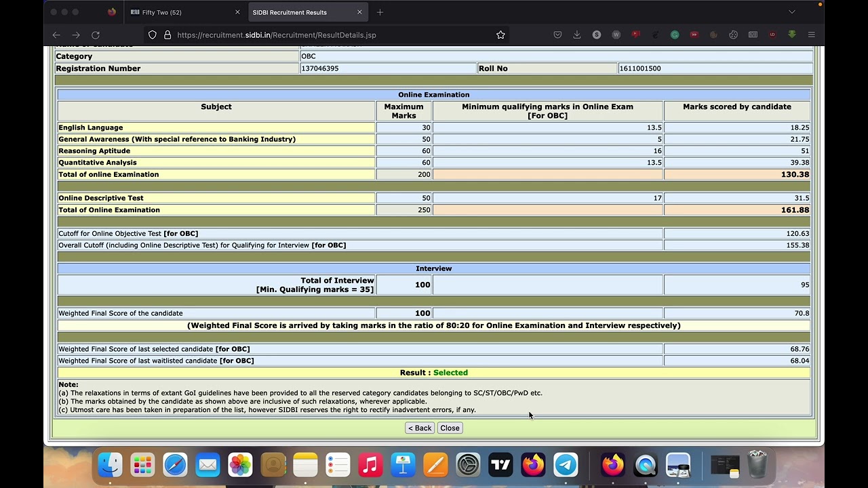The width and height of the screenshot is (868, 488).
Task: Click the interview marks value 95
Action: (x=805, y=285)
